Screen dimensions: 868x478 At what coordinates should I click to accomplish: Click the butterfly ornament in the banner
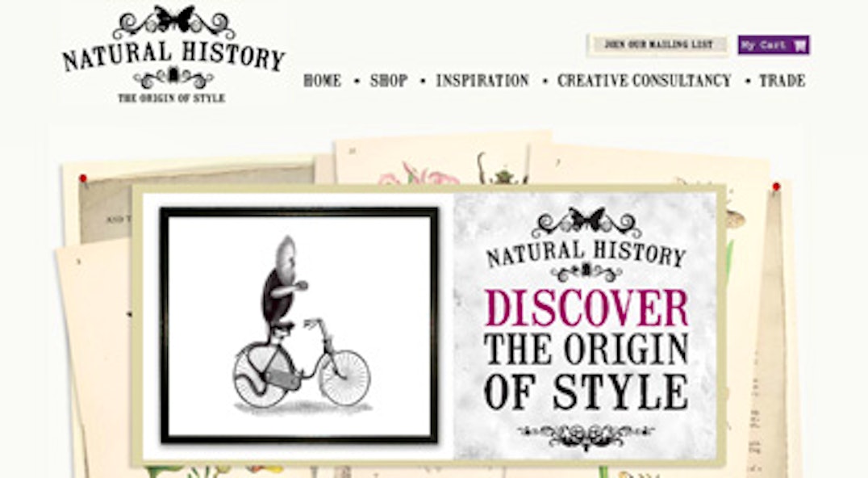click(x=586, y=220)
